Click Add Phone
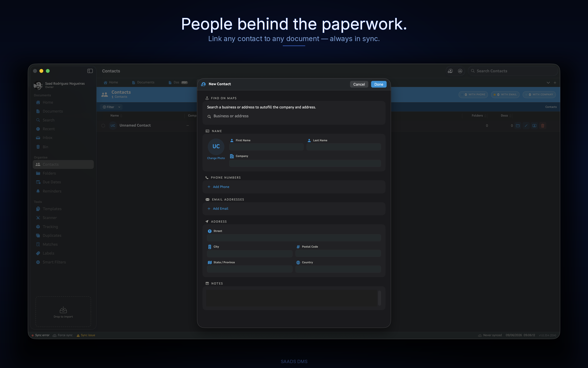 pyautogui.click(x=218, y=187)
